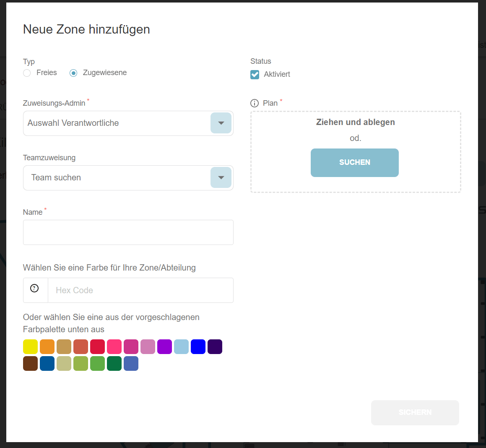The image size is (486, 448).
Task: Choose the orange color swatch
Action: coord(47,347)
